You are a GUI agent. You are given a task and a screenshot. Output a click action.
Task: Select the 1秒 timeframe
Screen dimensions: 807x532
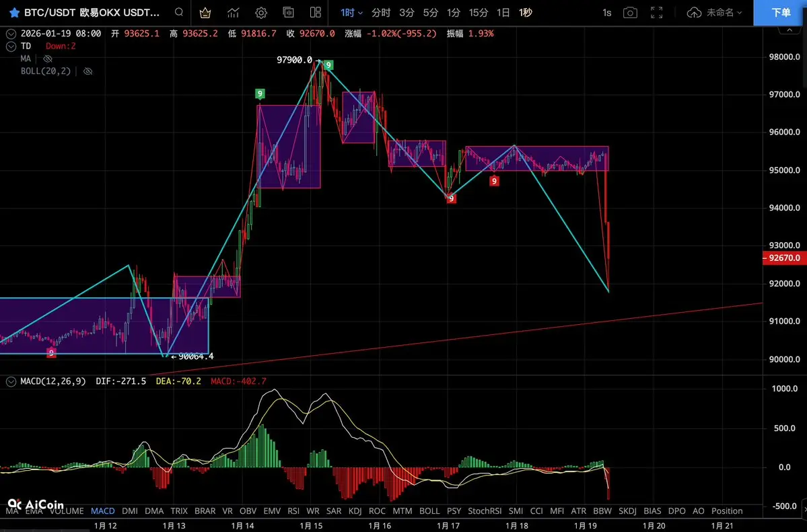coord(526,12)
